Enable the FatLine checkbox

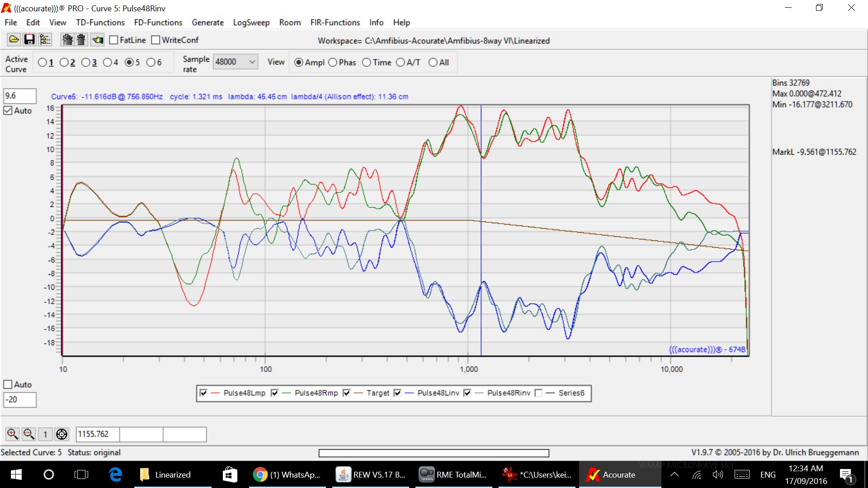point(113,40)
